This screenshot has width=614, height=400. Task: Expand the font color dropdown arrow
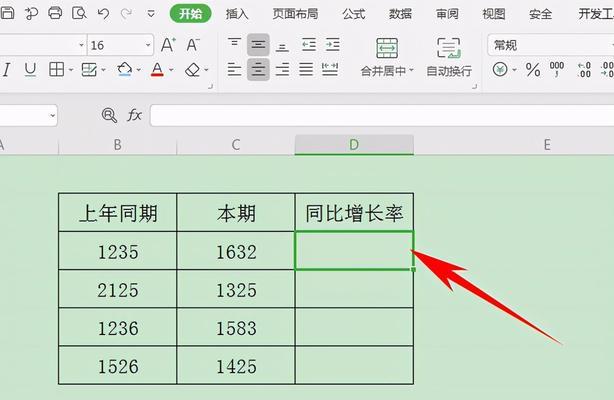[x=171, y=70]
